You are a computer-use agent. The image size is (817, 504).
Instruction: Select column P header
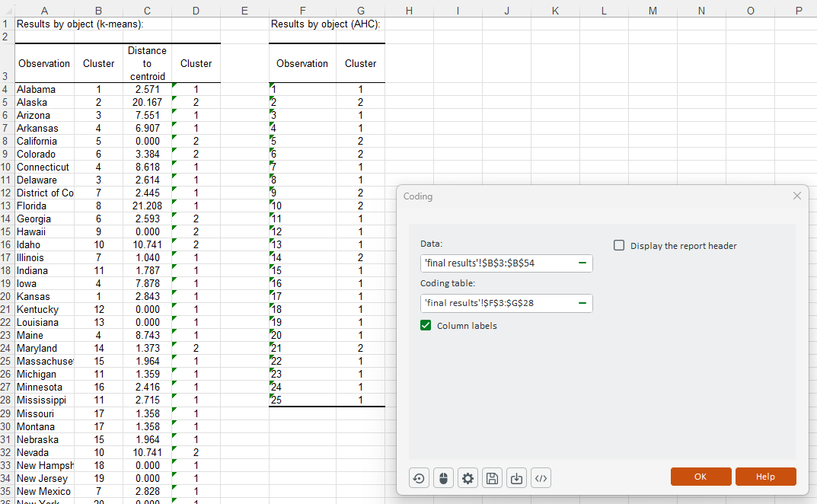click(x=799, y=11)
